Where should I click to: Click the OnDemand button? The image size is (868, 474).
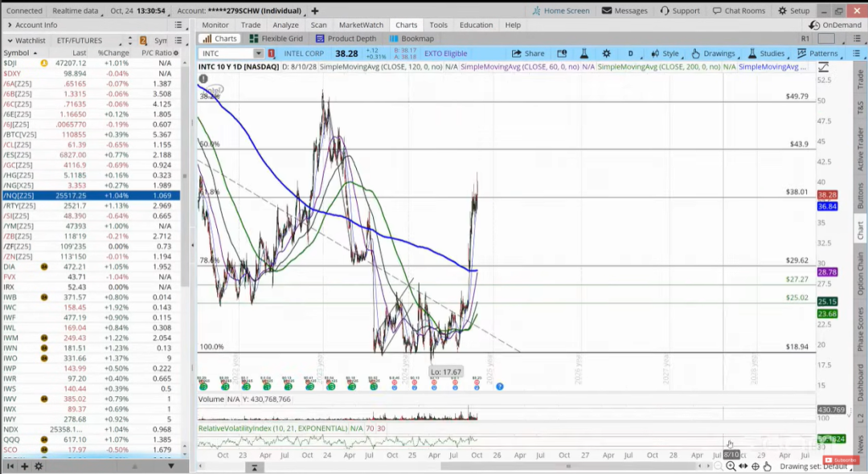tap(837, 25)
